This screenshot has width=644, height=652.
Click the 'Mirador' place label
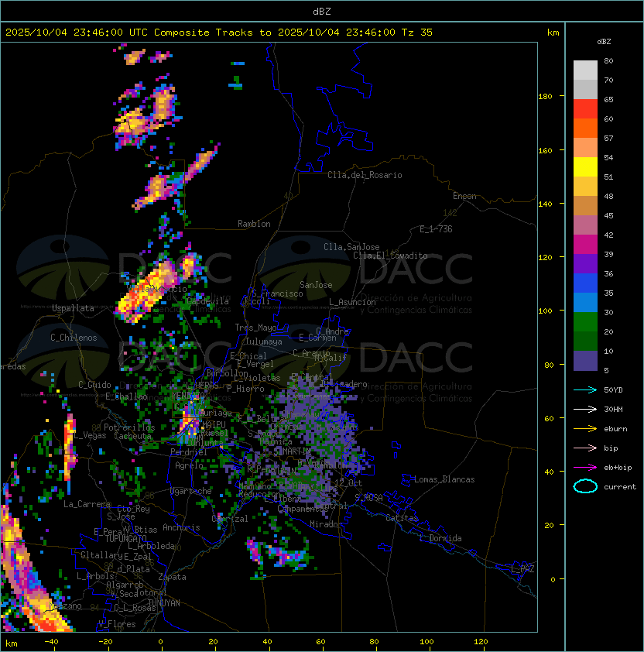point(326,524)
